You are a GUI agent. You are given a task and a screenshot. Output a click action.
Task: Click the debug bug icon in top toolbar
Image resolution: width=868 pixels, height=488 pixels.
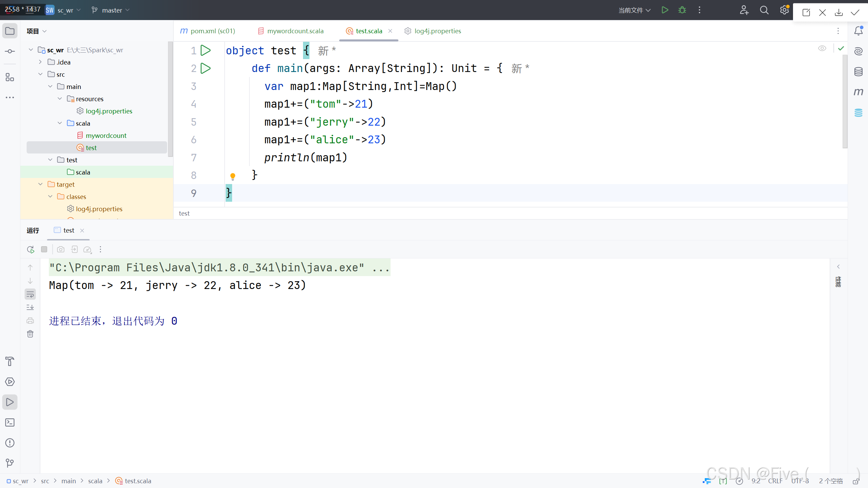click(682, 10)
